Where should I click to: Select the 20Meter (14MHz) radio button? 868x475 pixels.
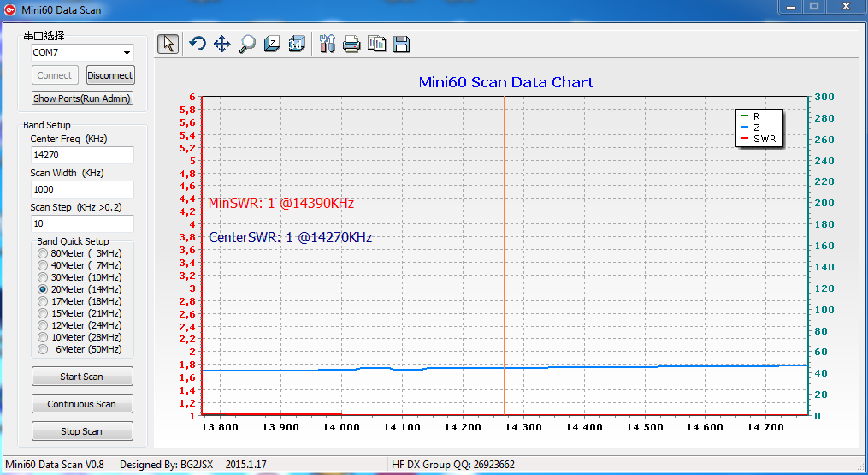tap(43, 289)
